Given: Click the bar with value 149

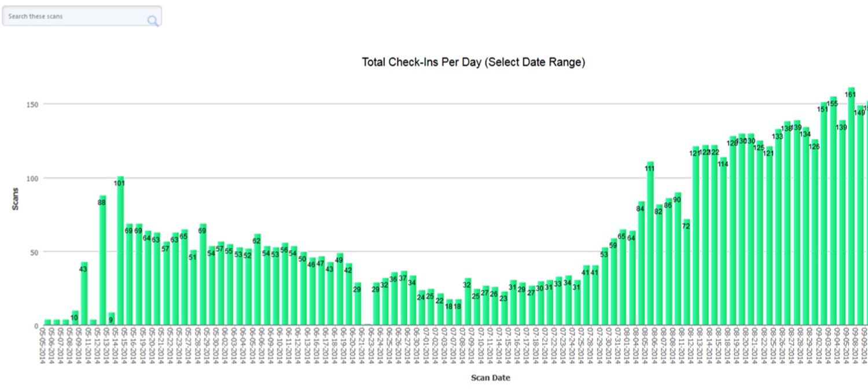Looking at the screenshot, I should tap(860, 215).
